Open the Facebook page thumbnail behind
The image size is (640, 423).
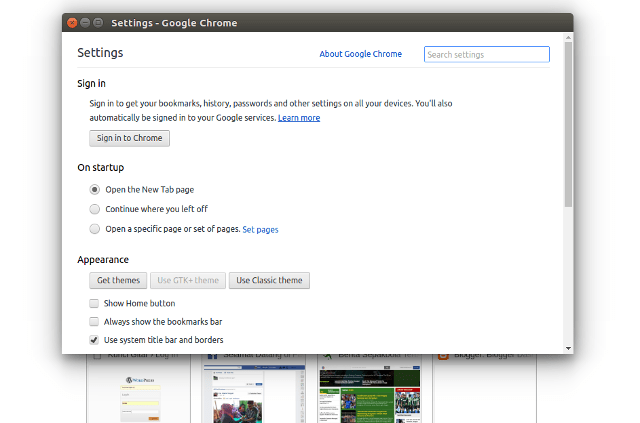pos(254,395)
